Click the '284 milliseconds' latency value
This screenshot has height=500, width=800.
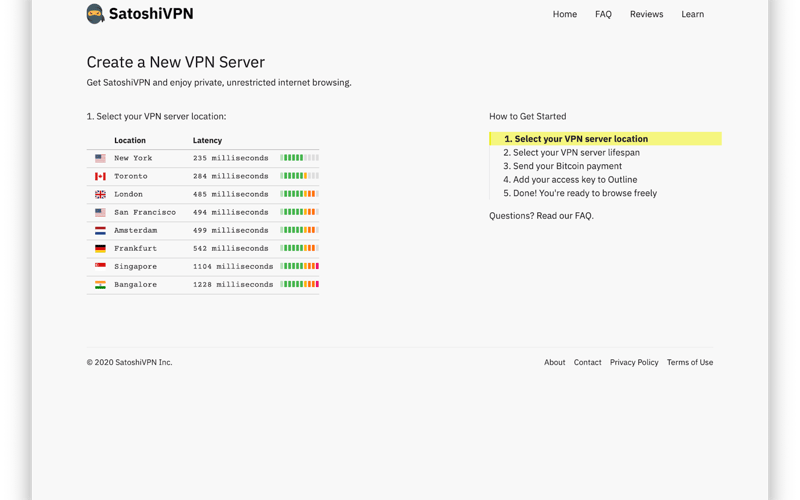(231, 177)
